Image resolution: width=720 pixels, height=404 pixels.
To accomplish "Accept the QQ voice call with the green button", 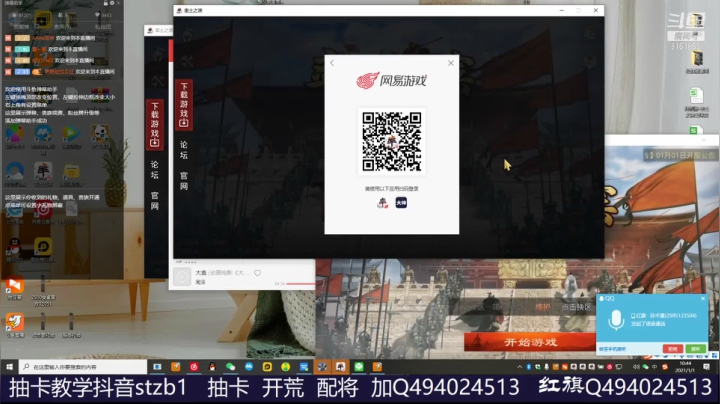I will [696, 349].
